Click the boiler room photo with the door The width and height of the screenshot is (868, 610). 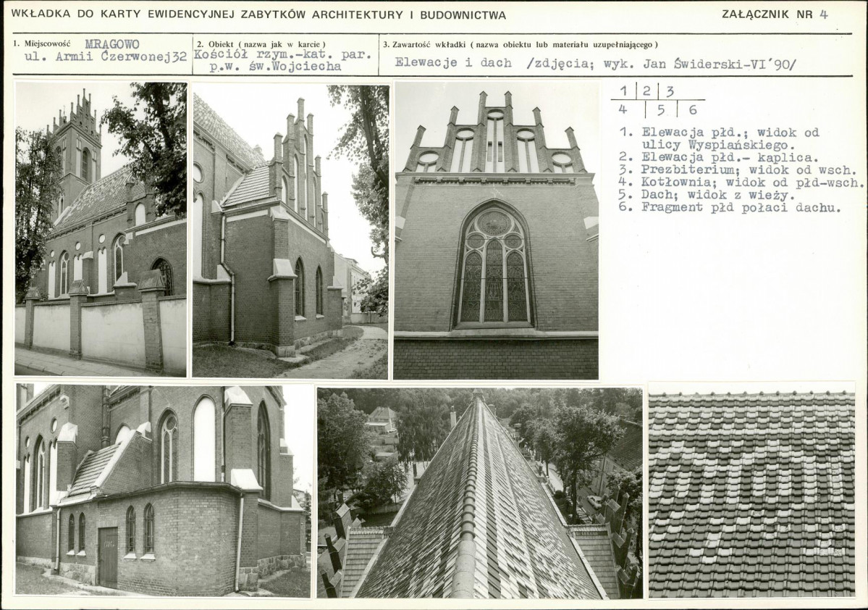click(x=164, y=491)
